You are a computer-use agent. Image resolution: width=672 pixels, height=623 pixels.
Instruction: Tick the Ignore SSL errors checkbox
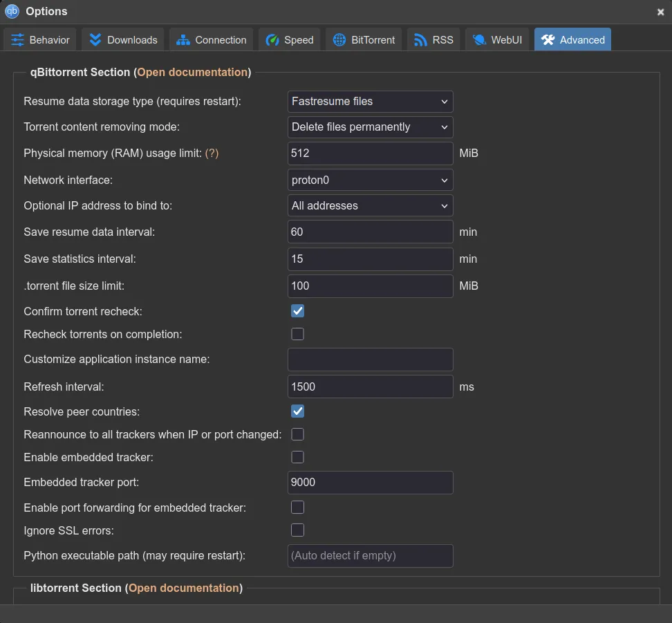pos(297,530)
